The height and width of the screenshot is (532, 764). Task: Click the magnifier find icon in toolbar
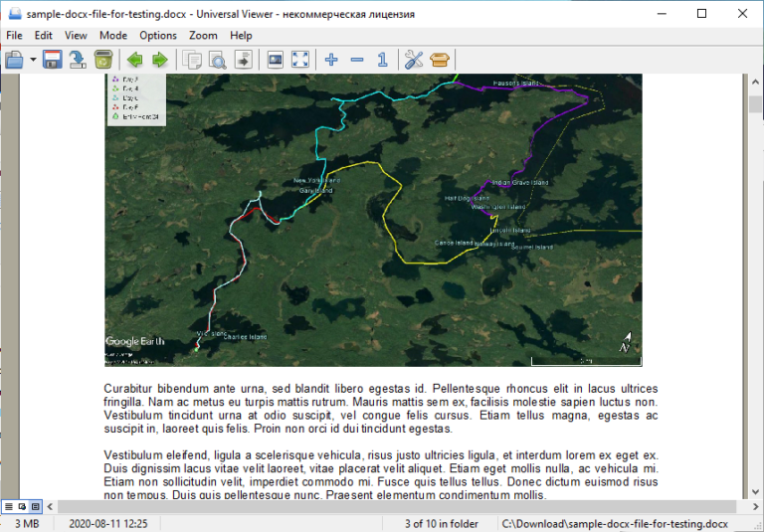click(216, 60)
